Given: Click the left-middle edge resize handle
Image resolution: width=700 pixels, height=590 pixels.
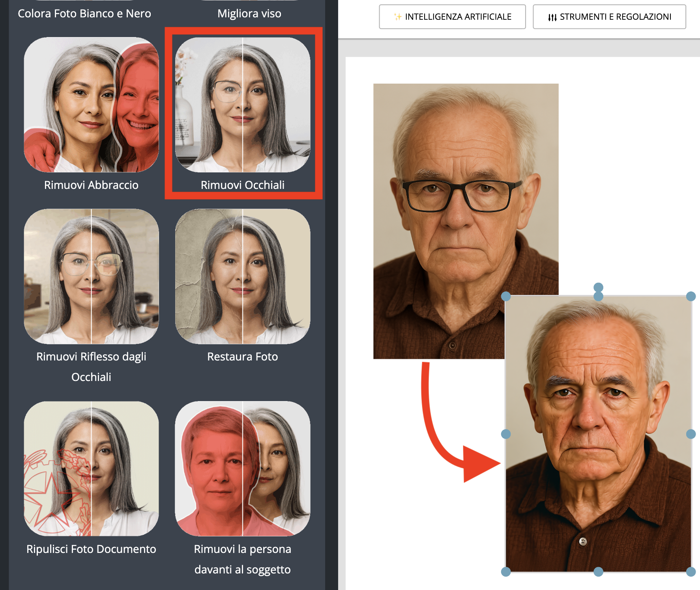Looking at the screenshot, I should (x=506, y=434).
